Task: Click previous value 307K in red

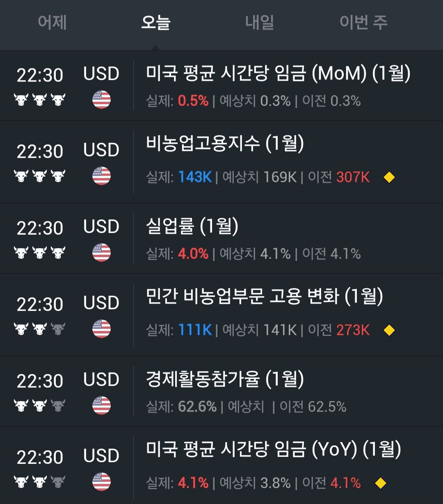Action: click(x=353, y=177)
